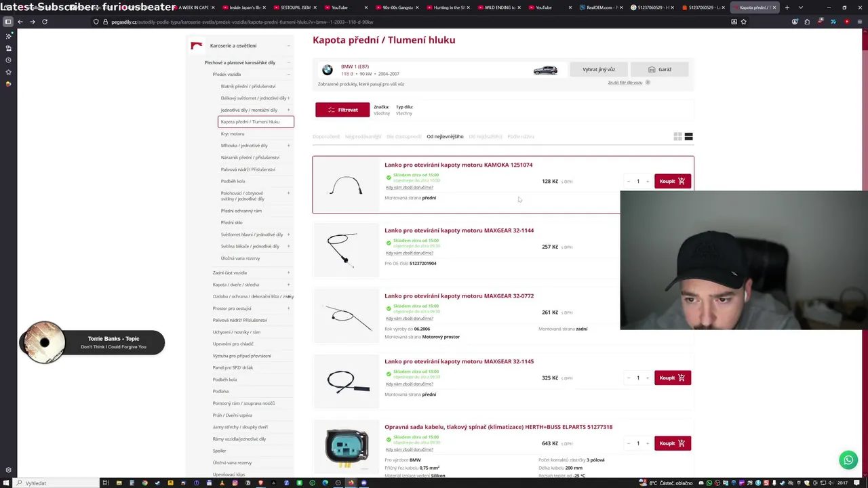This screenshot has height=488, width=868.
Task: Open MAXGEAR 32-1144 product image
Action: coord(346,250)
